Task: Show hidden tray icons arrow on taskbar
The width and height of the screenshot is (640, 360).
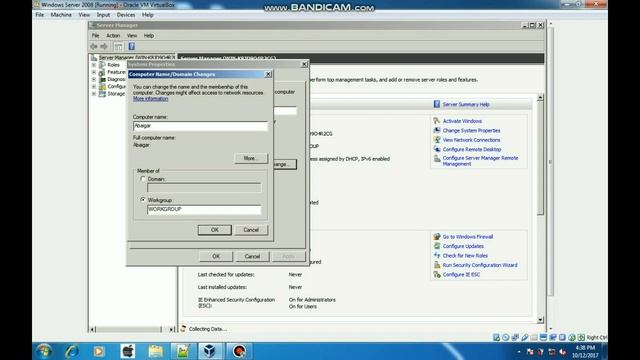Action: click(x=519, y=352)
